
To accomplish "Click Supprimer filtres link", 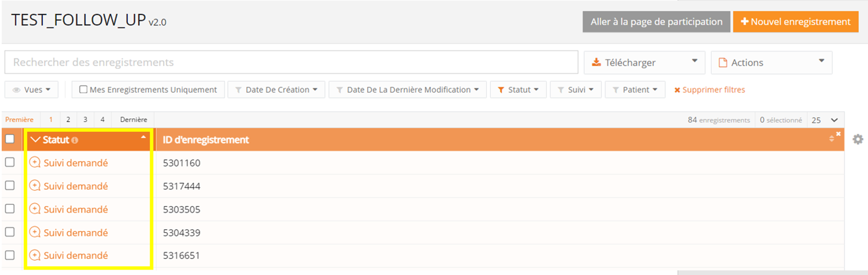I will [x=710, y=90].
